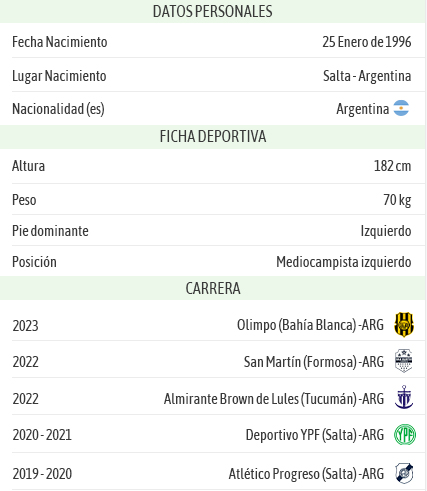This screenshot has height=491, width=427.
Task: Click the Olimpo Bahía Blanca club crest
Action: (x=404, y=324)
